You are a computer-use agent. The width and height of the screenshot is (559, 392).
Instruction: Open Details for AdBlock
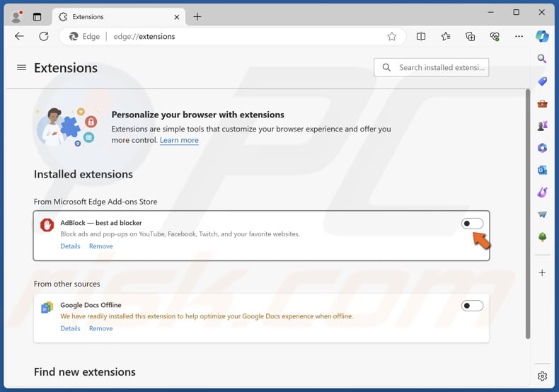click(70, 246)
